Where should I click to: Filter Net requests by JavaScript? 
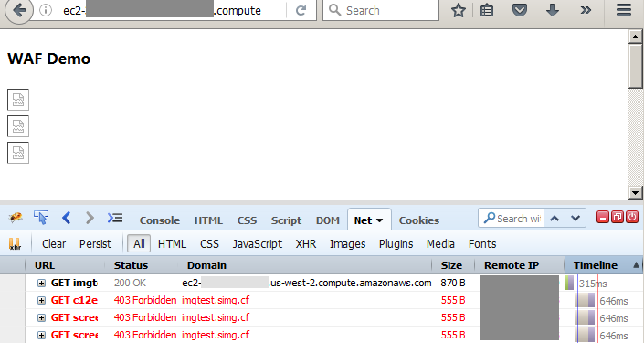pyautogui.click(x=257, y=244)
